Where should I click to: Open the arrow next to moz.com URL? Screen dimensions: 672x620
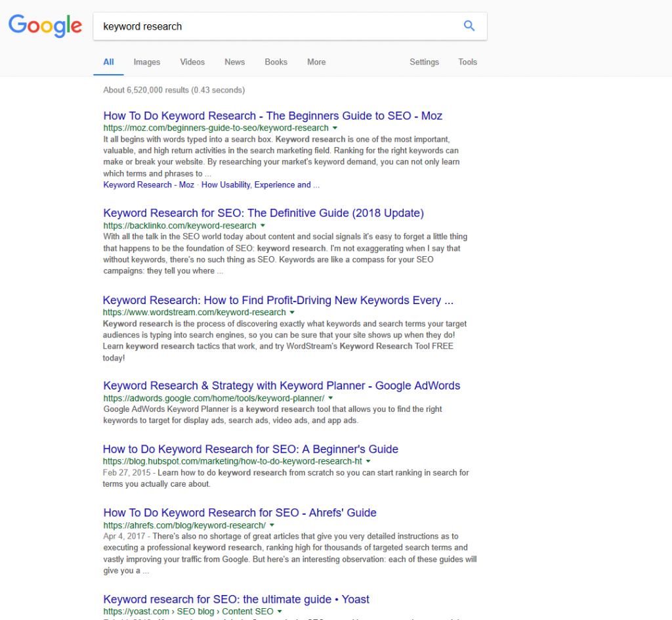tap(335, 128)
